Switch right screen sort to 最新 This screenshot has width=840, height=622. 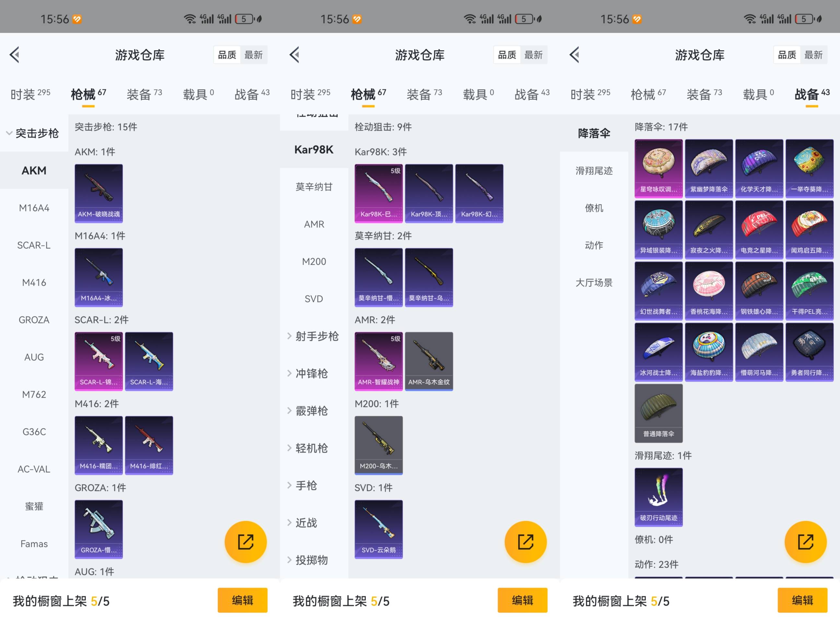pos(813,55)
